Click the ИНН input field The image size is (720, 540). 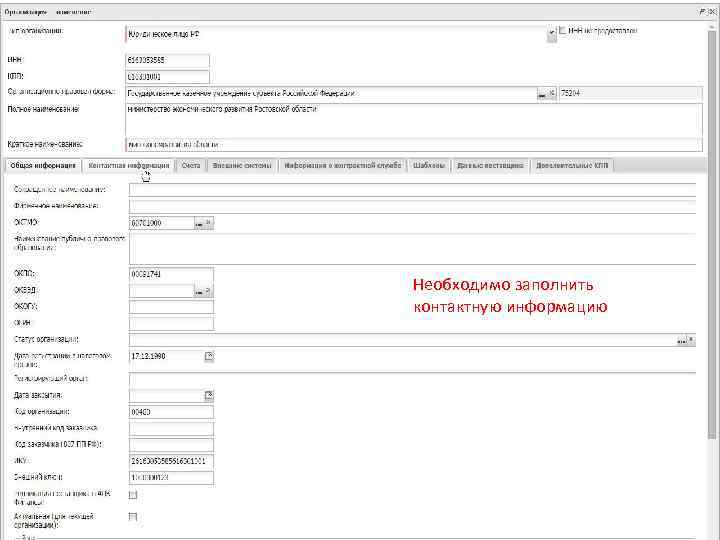[167, 61]
